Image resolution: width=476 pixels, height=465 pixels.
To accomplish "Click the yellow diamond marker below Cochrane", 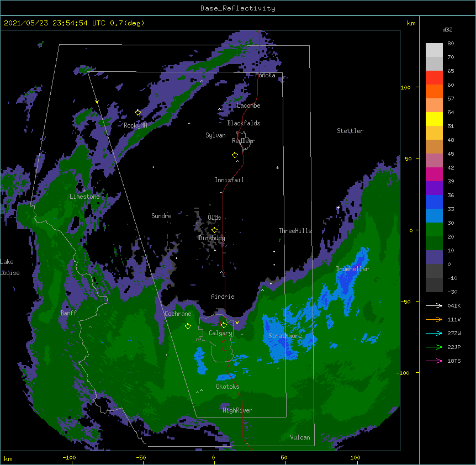I will coord(188,326).
